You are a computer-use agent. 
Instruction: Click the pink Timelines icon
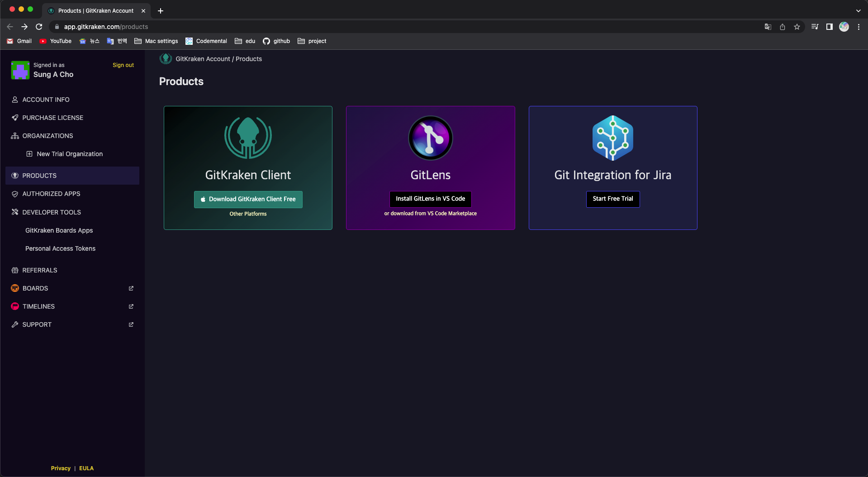click(x=15, y=306)
